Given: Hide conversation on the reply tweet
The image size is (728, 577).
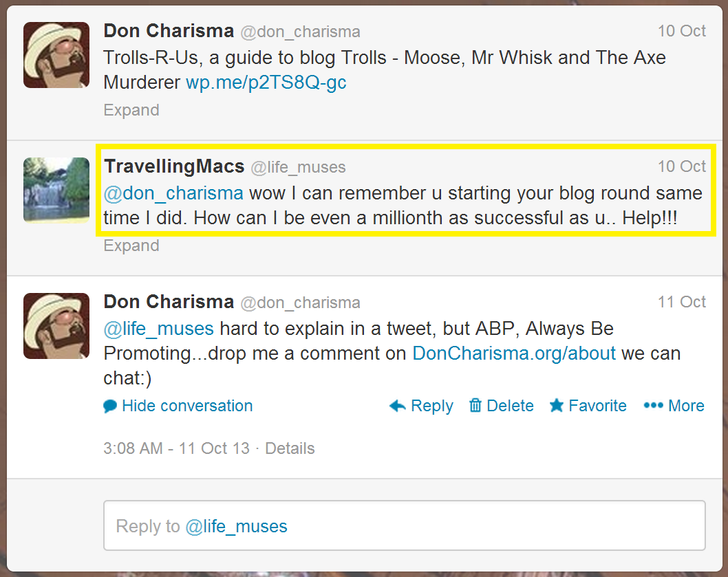Looking at the screenshot, I should 186,406.
